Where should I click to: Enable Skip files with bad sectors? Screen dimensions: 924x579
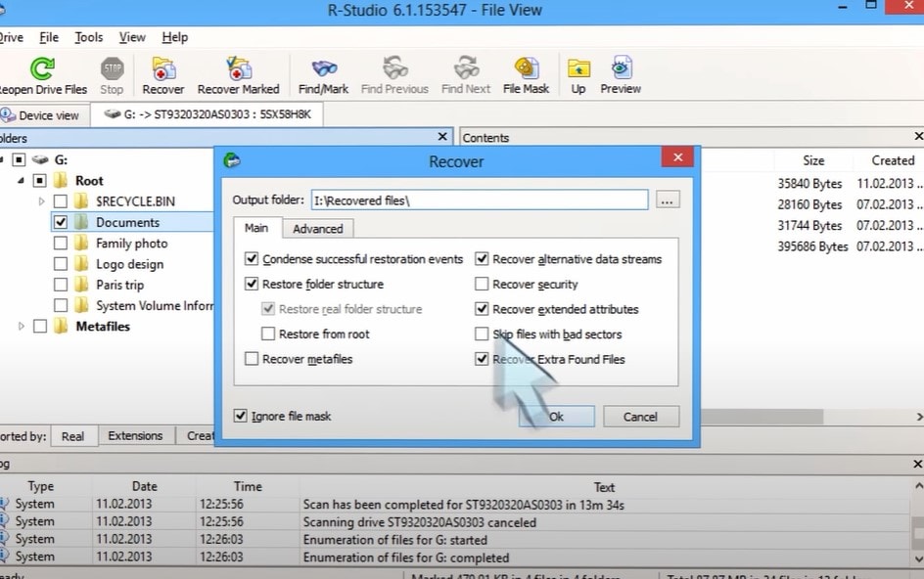pos(482,334)
